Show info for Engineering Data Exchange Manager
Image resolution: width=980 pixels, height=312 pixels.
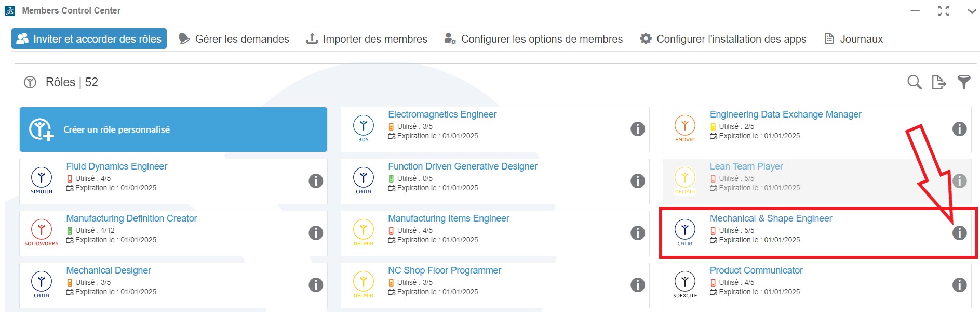click(x=959, y=129)
